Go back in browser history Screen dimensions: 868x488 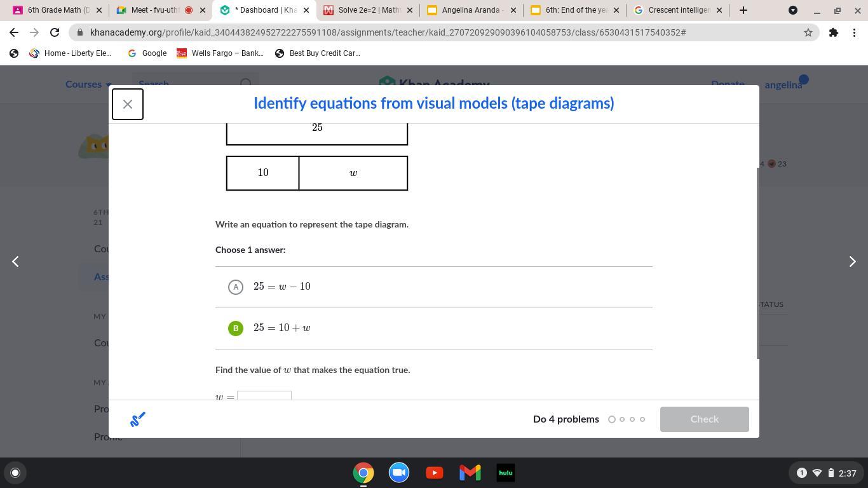pyautogui.click(x=14, y=32)
